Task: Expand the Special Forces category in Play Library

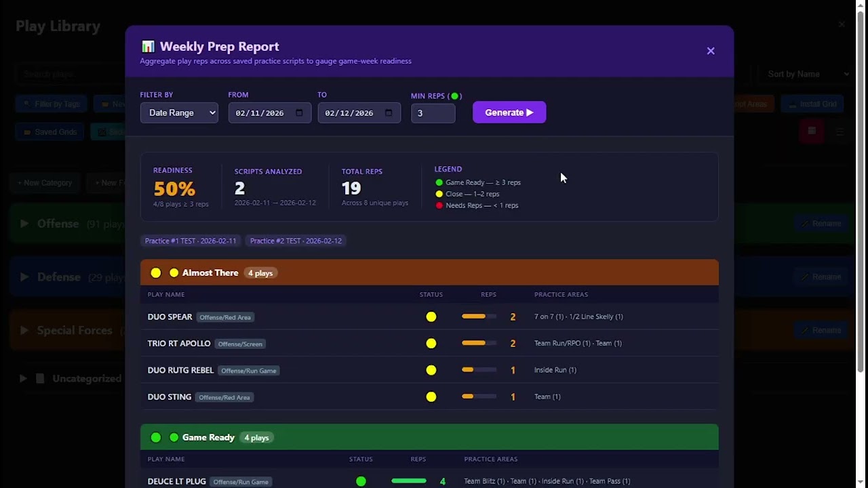Action: (24, 331)
